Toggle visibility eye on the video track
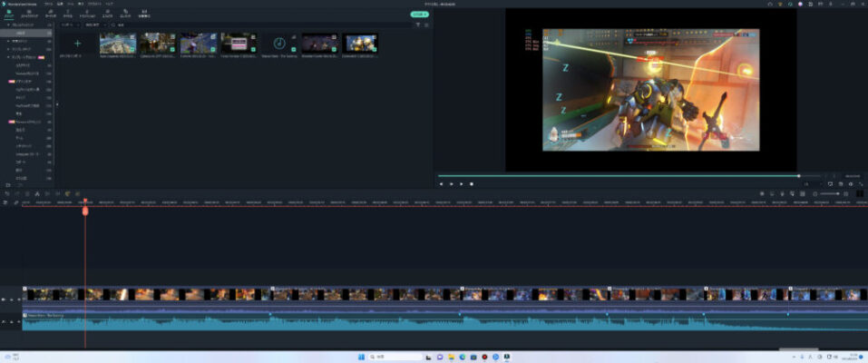The image size is (868, 363). (18, 299)
